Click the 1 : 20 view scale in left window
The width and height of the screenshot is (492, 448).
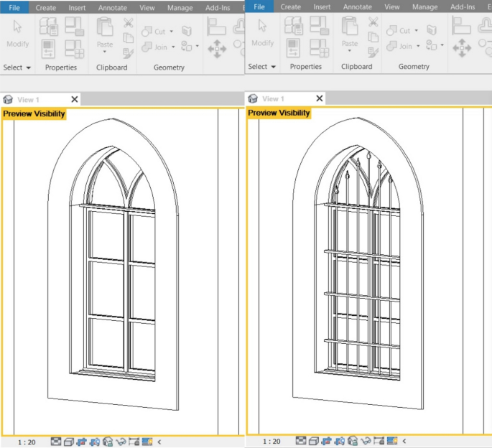pyautogui.click(x=27, y=442)
